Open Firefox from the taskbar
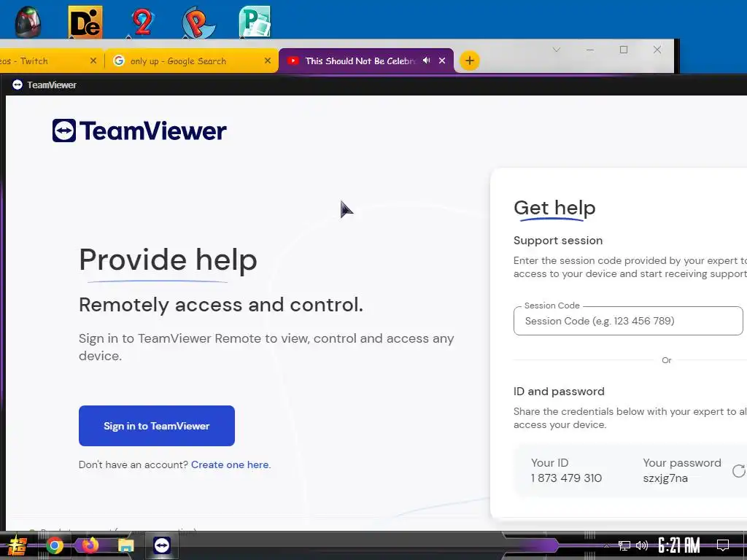 coord(90,545)
